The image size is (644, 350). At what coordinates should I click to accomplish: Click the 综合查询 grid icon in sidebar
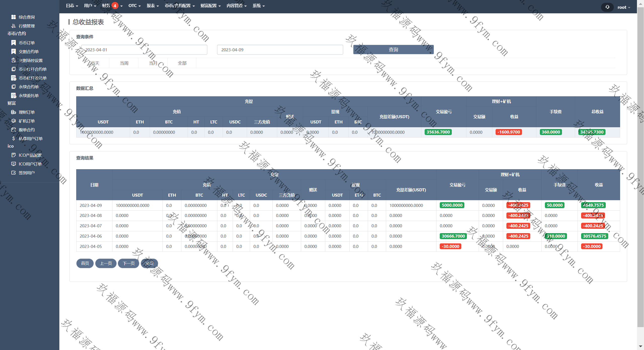[x=14, y=17]
